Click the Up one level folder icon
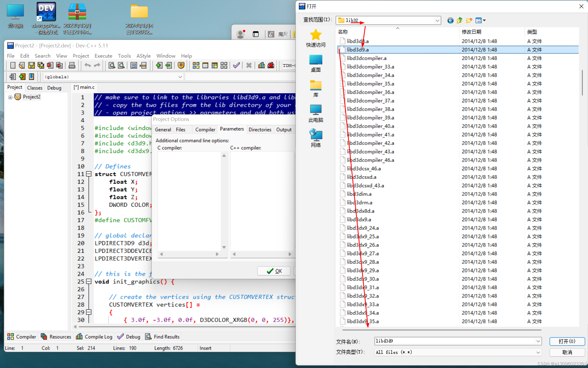 click(x=460, y=20)
